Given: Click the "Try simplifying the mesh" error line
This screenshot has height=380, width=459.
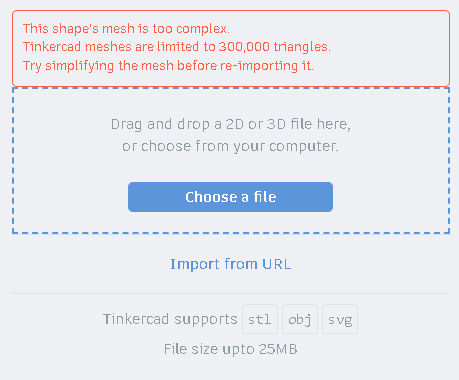Looking at the screenshot, I should click(168, 66).
